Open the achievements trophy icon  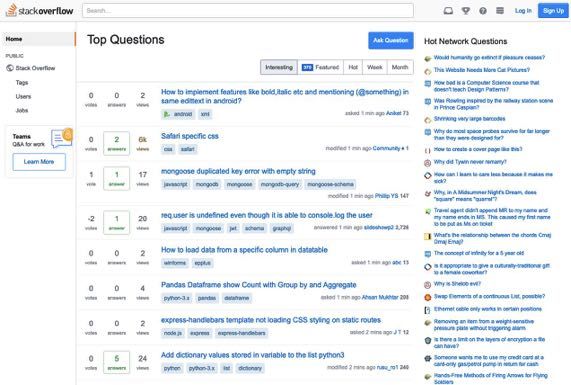466,11
